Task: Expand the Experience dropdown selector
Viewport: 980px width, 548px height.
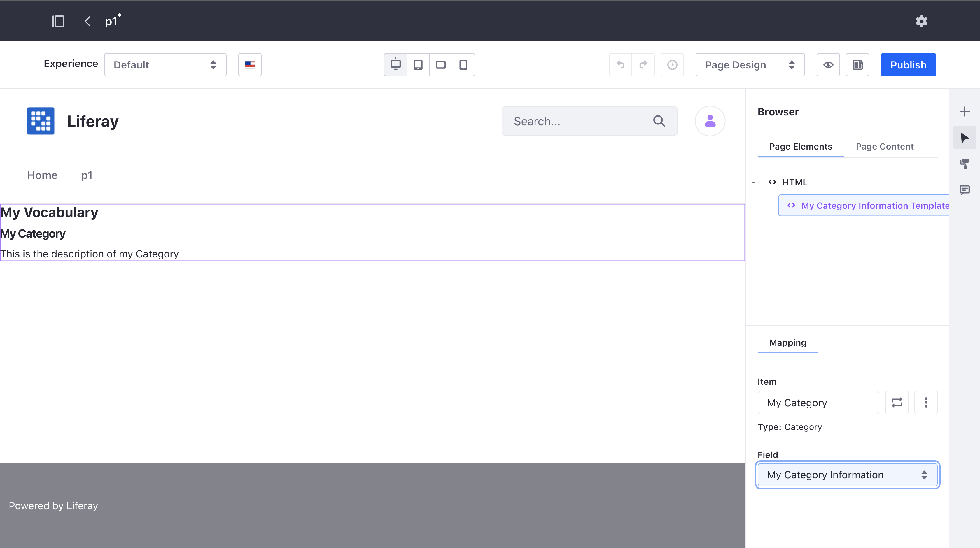Action: 165,64
